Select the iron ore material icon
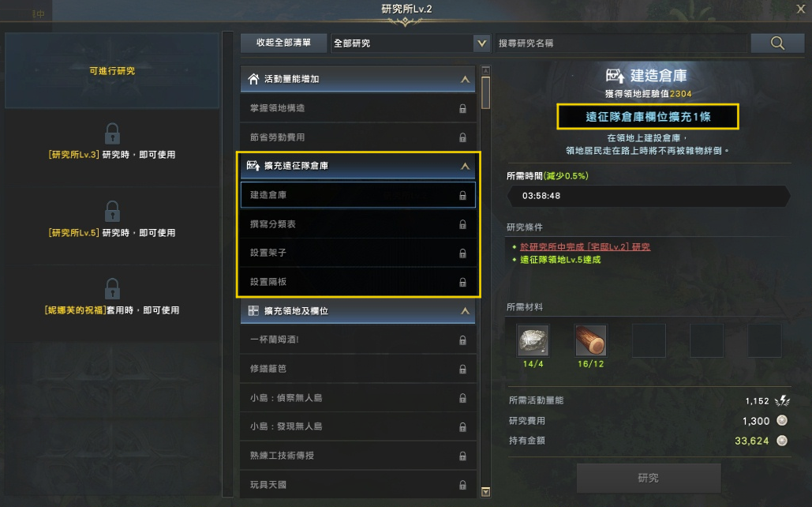The image size is (812, 507). (x=533, y=340)
